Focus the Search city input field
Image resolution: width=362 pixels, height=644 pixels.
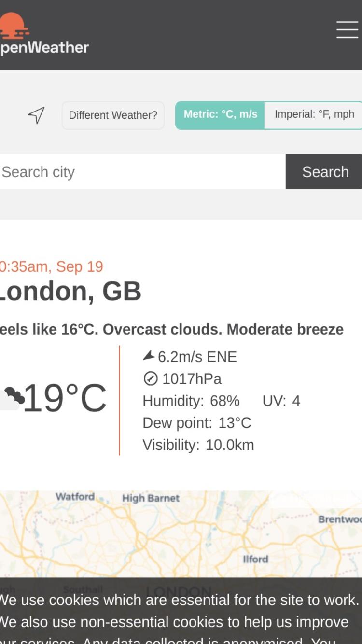tap(143, 172)
